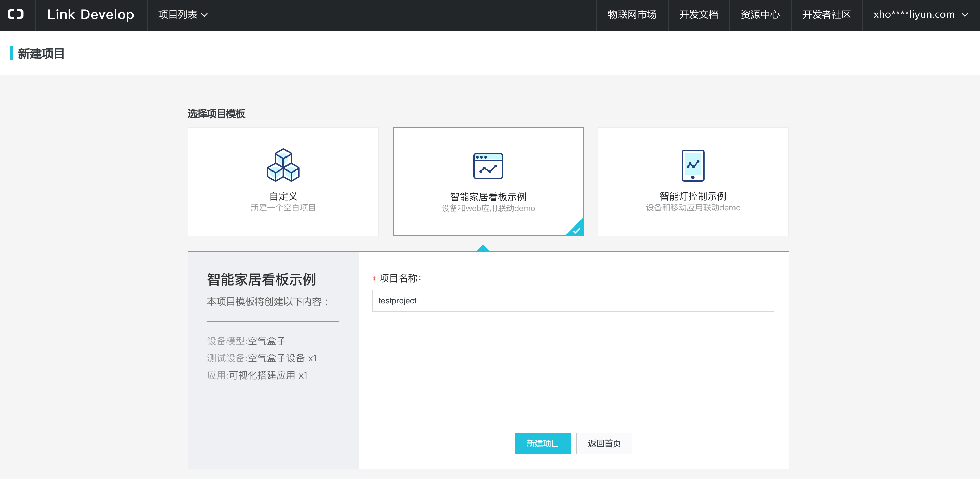980x479 pixels.
Task: Click the selected checkmark corner badge
Action: tap(577, 230)
